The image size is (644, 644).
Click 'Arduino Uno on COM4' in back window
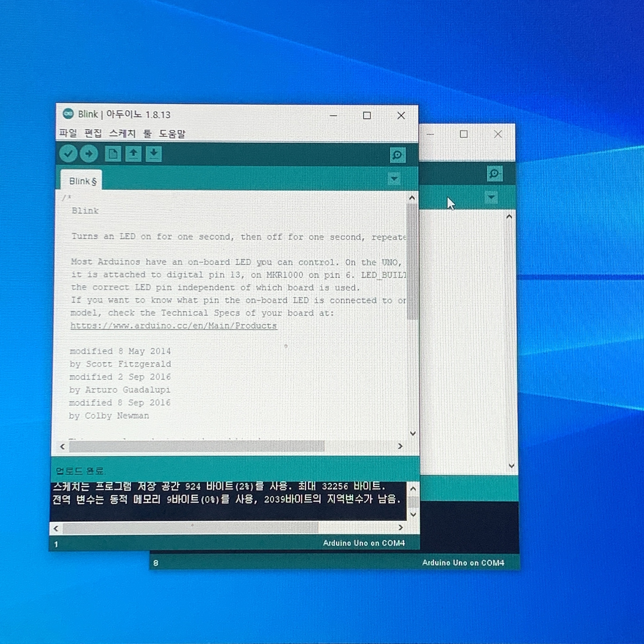pyautogui.click(x=463, y=563)
